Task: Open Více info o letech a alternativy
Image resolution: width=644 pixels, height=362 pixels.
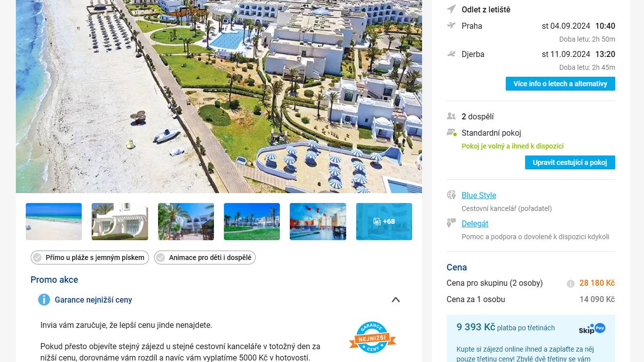Action: click(x=560, y=84)
